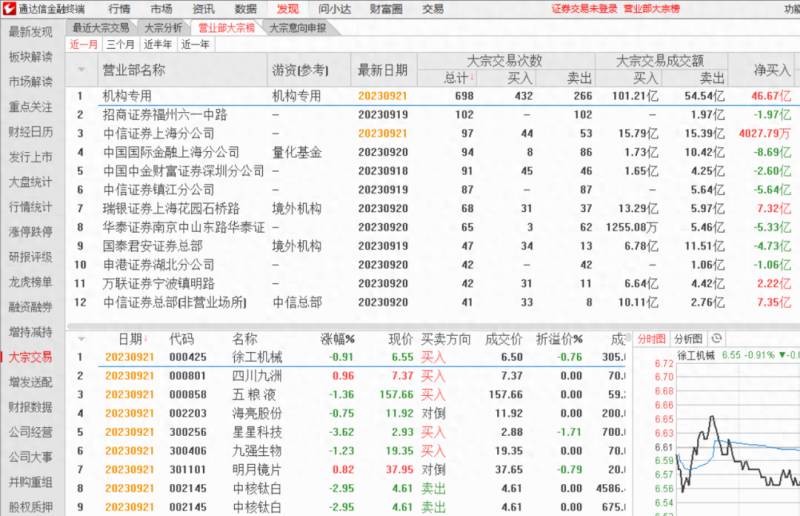Sort by 总计 column header
This screenshot has height=516, width=800.
pos(458,78)
